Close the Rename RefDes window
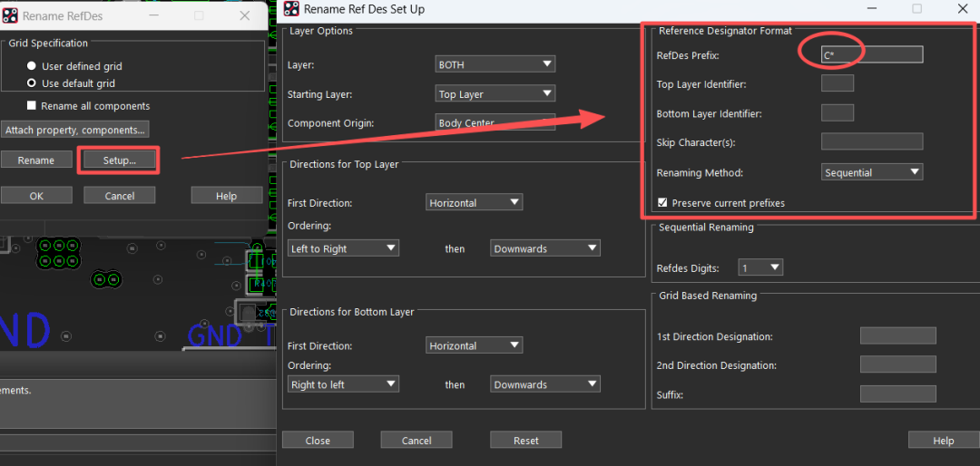980x466 pixels. (x=245, y=15)
